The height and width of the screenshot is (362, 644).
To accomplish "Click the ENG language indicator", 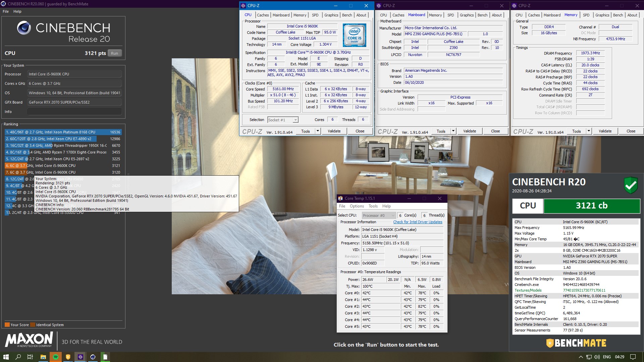I will coord(607,357).
